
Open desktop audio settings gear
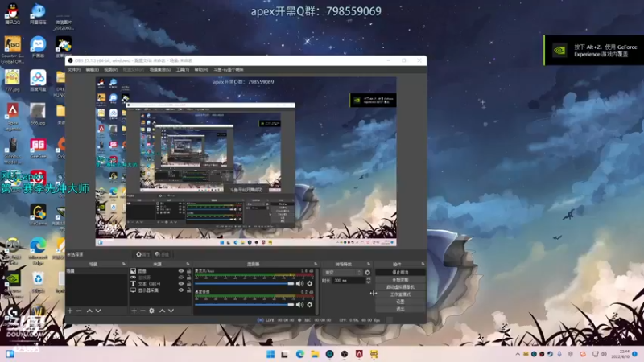tap(310, 305)
